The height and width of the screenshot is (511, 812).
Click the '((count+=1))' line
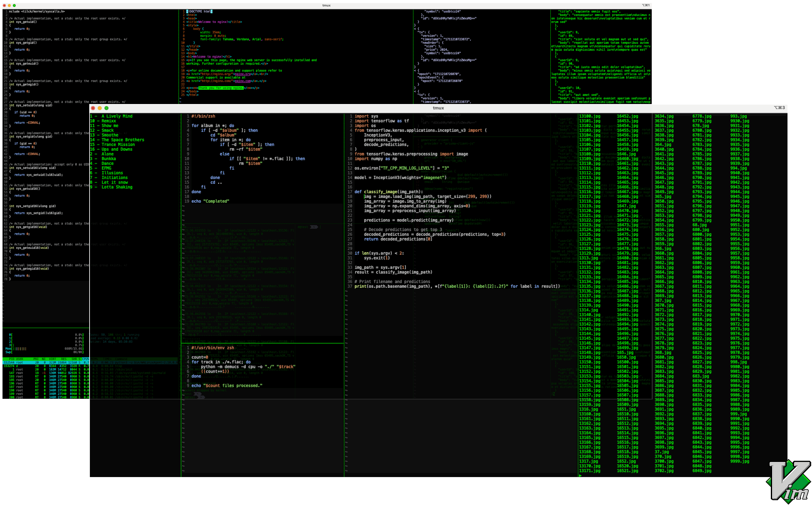pyautogui.click(x=215, y=371)
